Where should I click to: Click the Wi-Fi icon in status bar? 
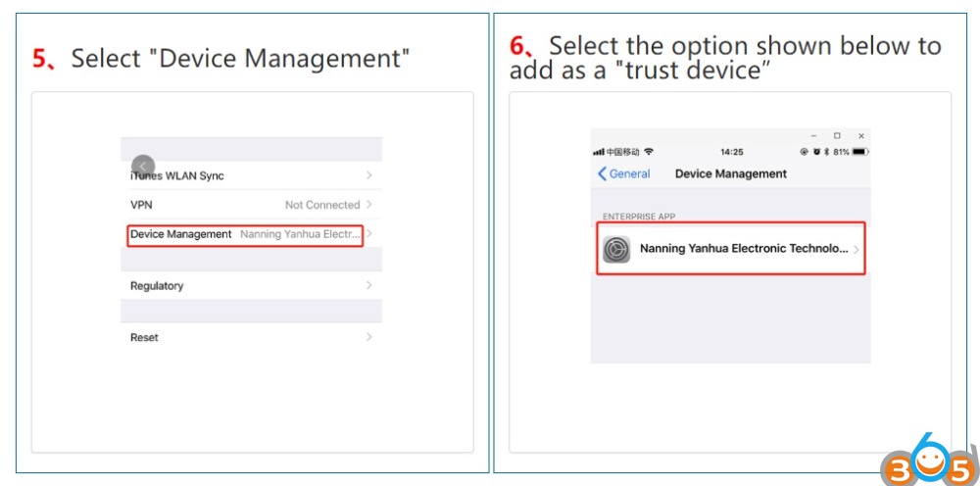tap(649, 152)
